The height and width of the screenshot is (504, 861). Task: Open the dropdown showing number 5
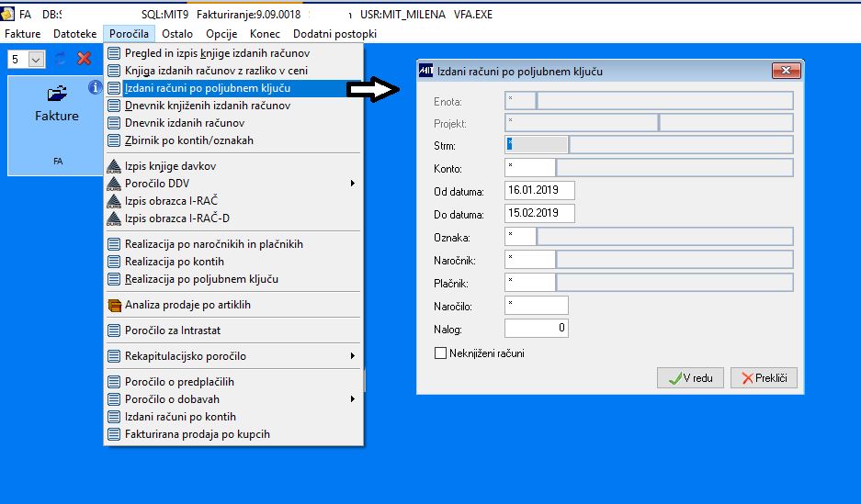pos(36,60)
